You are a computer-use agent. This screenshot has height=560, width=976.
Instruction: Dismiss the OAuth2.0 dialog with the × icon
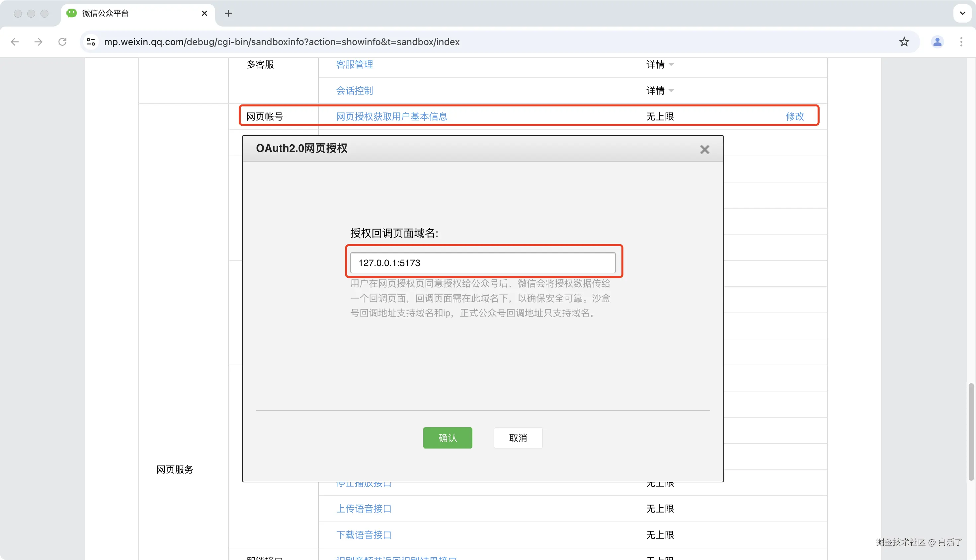pyautogui.click(x=705, y=149)
